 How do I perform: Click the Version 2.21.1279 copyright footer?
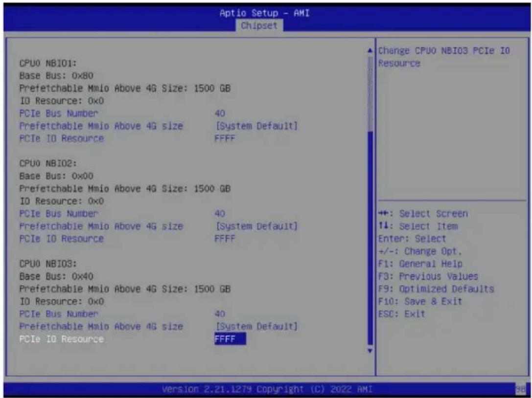pyautogui.click(x=267, y=389)
